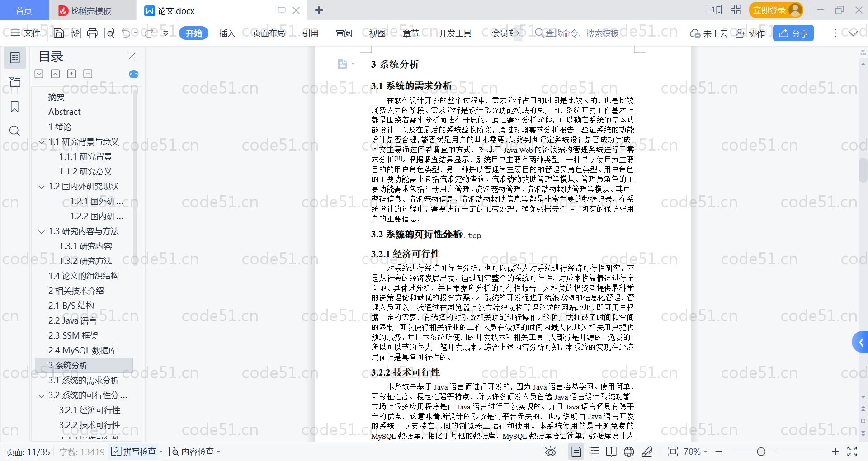The image size is (868, 461).
Task: Open the 文件 menu
Action: point(26,33)
